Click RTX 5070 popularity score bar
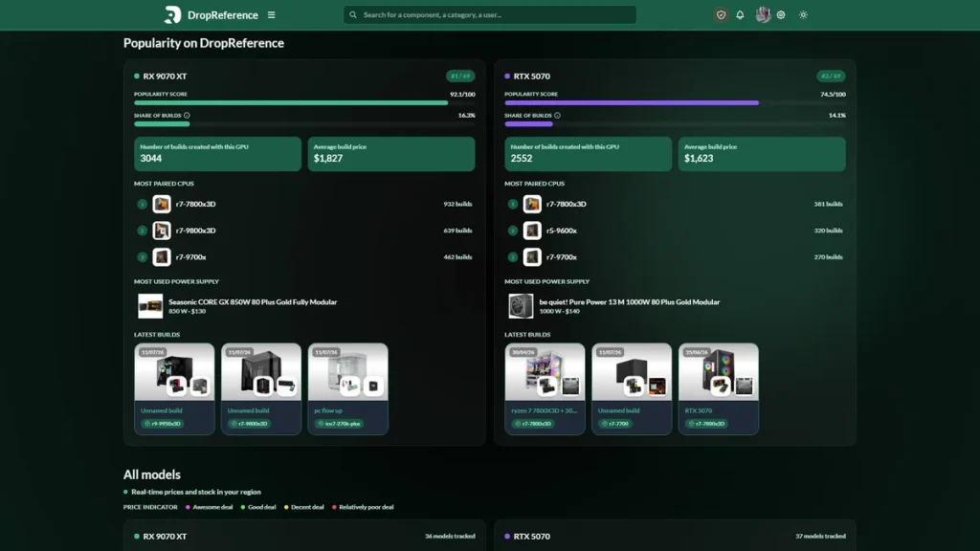Viewport: 980px width, 551px height. click(x=675, y=102)
